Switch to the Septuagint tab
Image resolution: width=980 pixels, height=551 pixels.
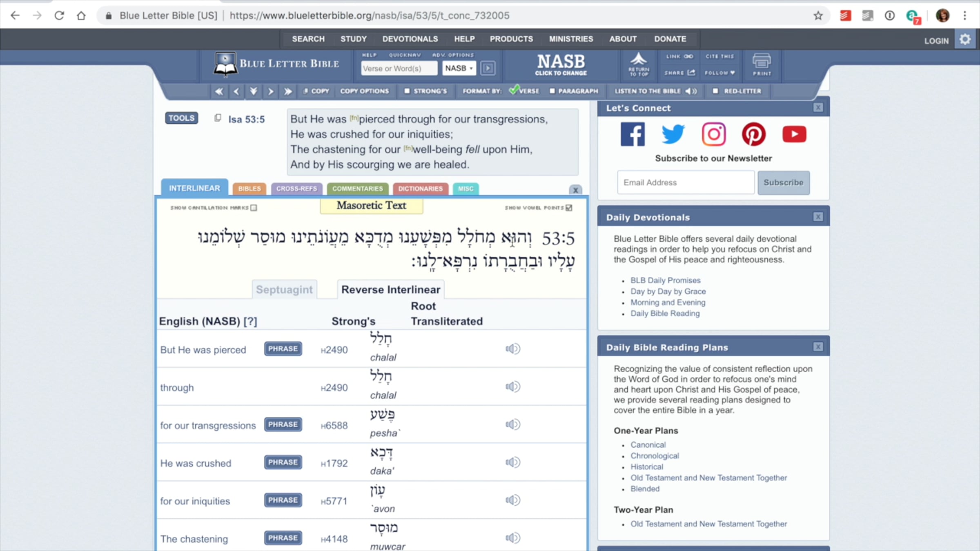click(x=284, y=289)
